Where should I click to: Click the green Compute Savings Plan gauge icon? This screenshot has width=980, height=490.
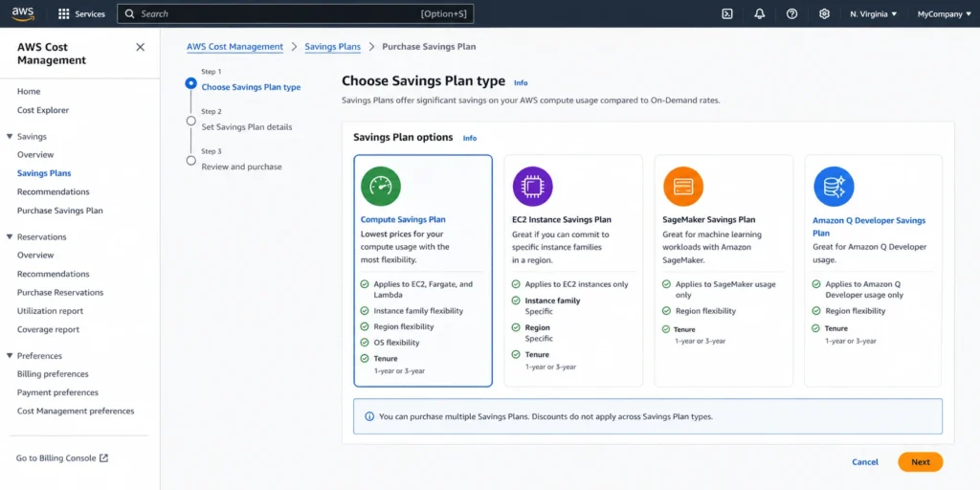[x=381, y=187]
